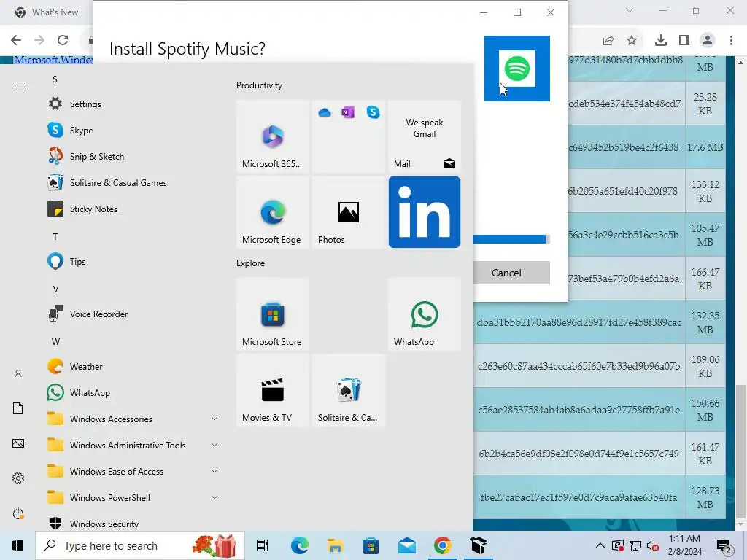Open the user account icon in Start rail
747x560 pixels.
point(18,373)
